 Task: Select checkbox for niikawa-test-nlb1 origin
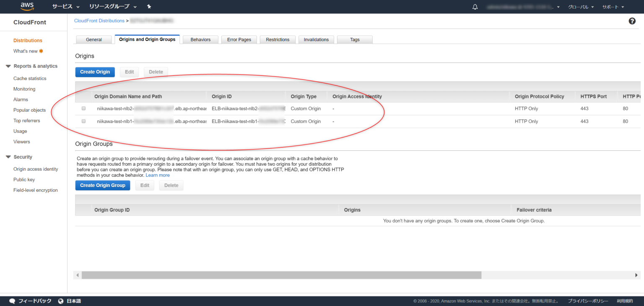point(83,121)
